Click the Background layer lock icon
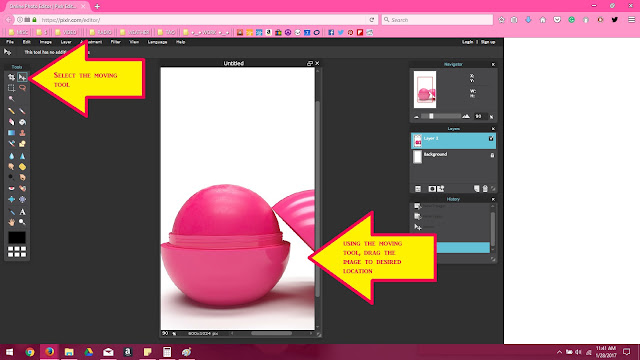640x360 pixels. coord(492,155)
